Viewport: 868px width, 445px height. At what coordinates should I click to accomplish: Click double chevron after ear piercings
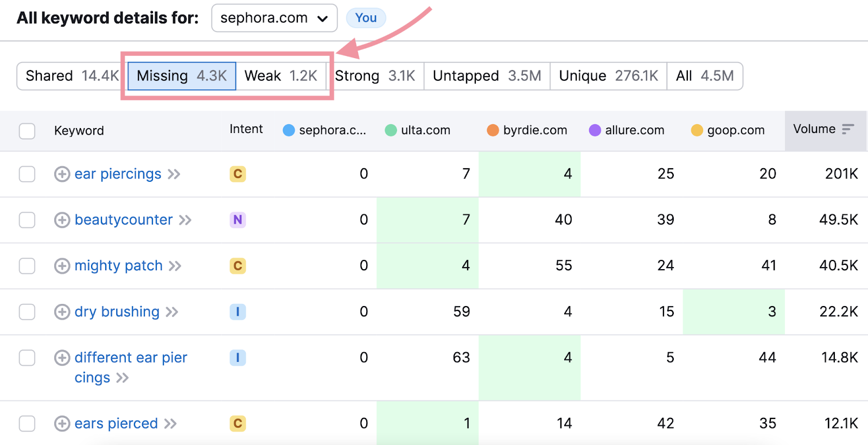click(174, 174)
